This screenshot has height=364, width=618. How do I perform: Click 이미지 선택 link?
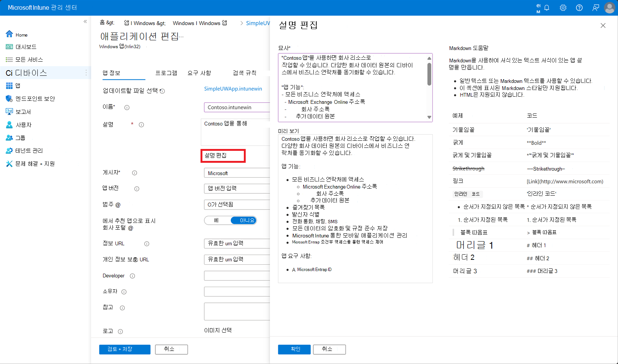click(218, 330)
